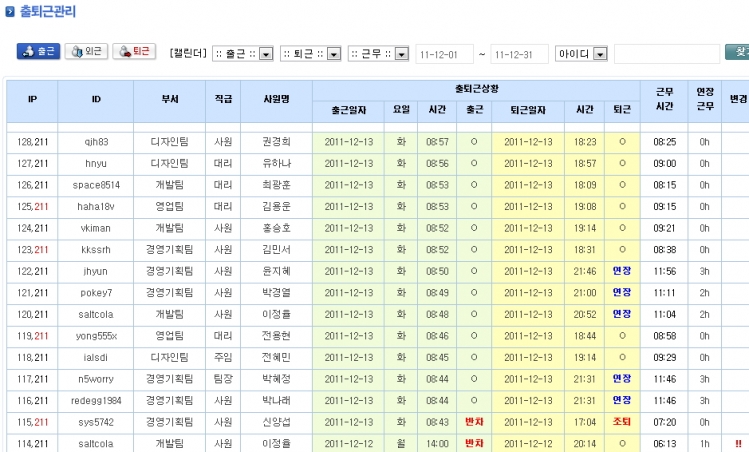
Task: Click 연장 status for jhyun row
Action: pos(621,271)
